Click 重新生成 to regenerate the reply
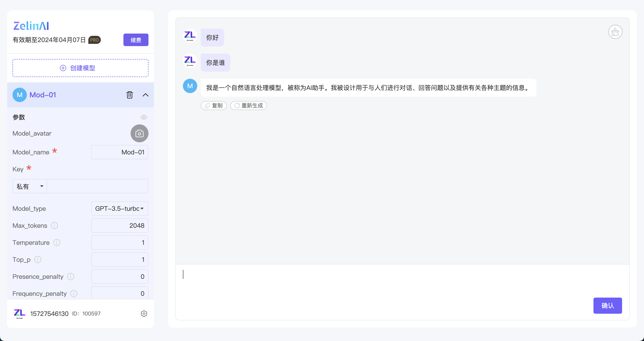 248,106
